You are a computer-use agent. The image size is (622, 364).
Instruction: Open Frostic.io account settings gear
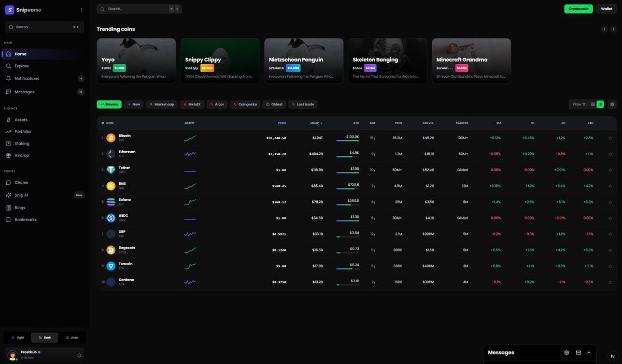pos(79,355)
